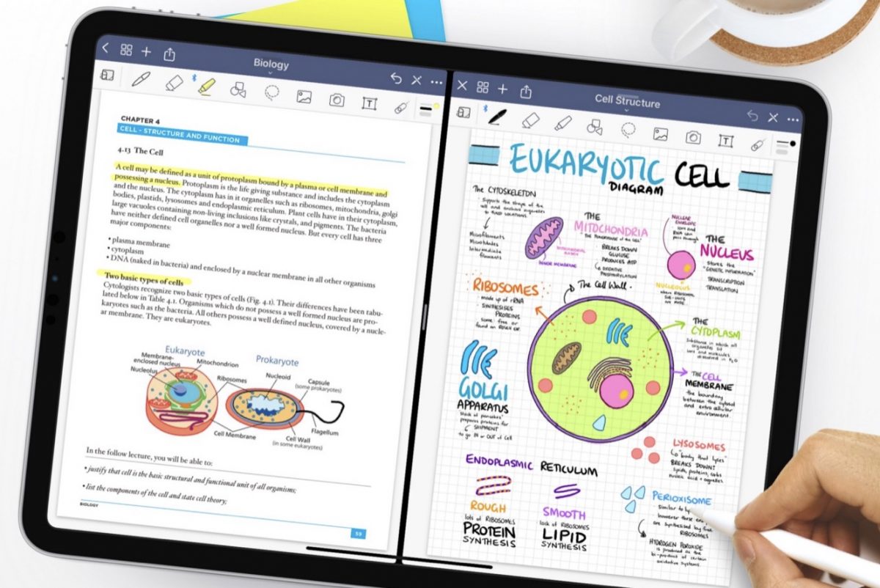Click the 'LIPID SYNTHESIS' handwritten note
The image size is (880, 588).
563,537
